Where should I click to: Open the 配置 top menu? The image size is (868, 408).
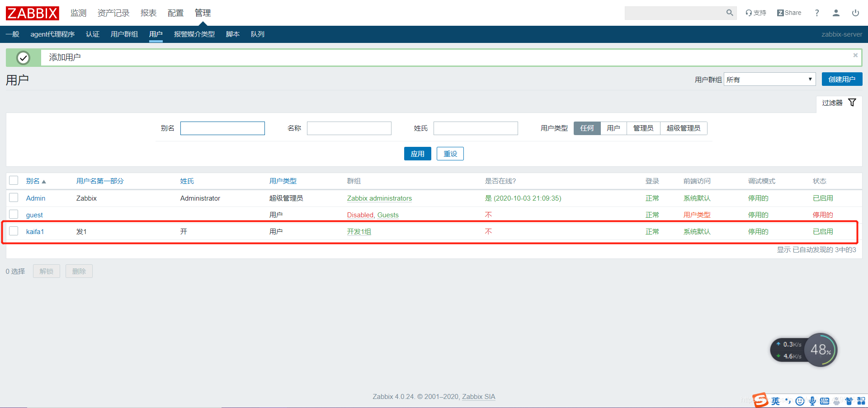tap(175, 13)
